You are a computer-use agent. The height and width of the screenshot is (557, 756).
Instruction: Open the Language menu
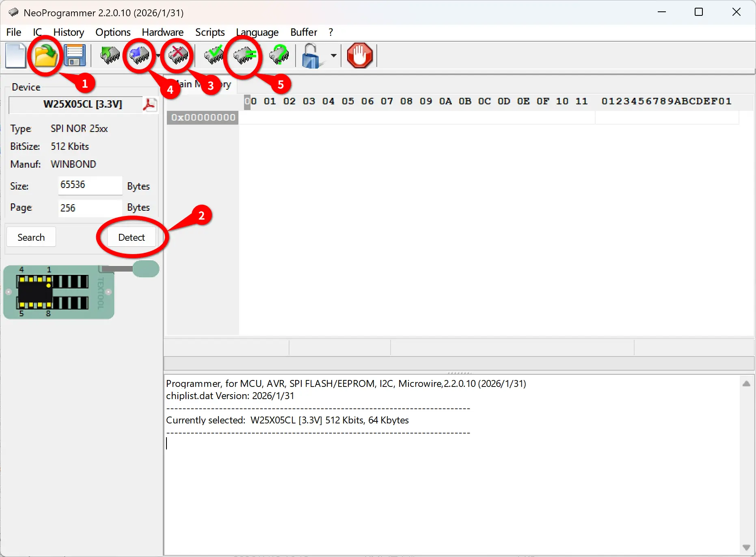point(257,32)
